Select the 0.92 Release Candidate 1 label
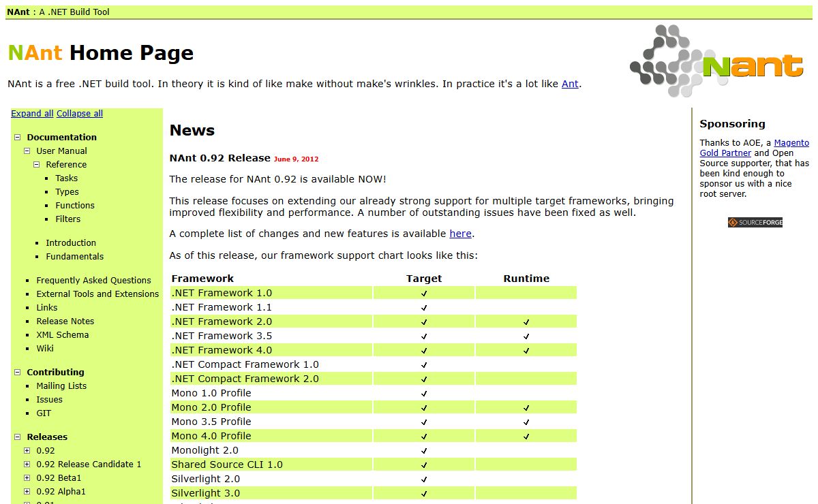The width and height of the screenshot is (818, 504). tap(89, 464)
